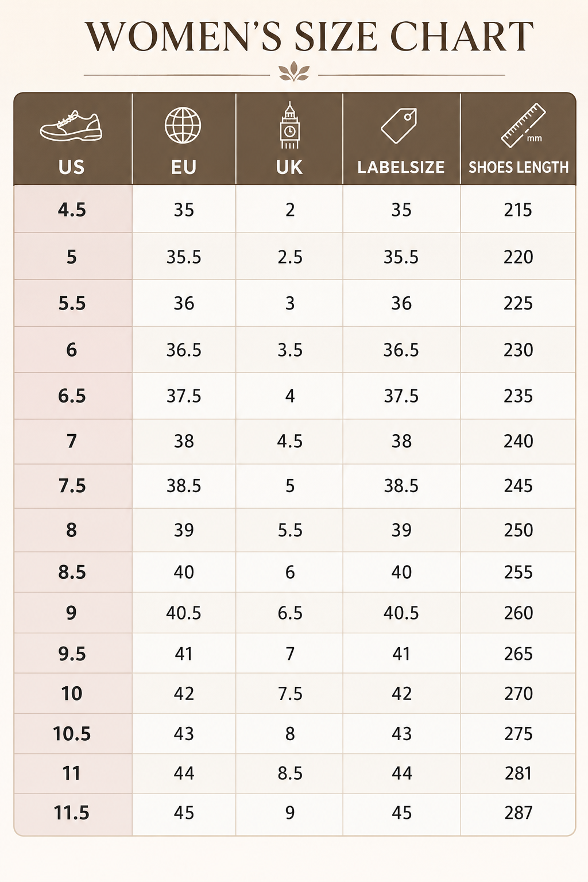This screenshot has width=588, height=882.
Task: Click the Women's Size Chart title
Action: [x=310, y=36]
